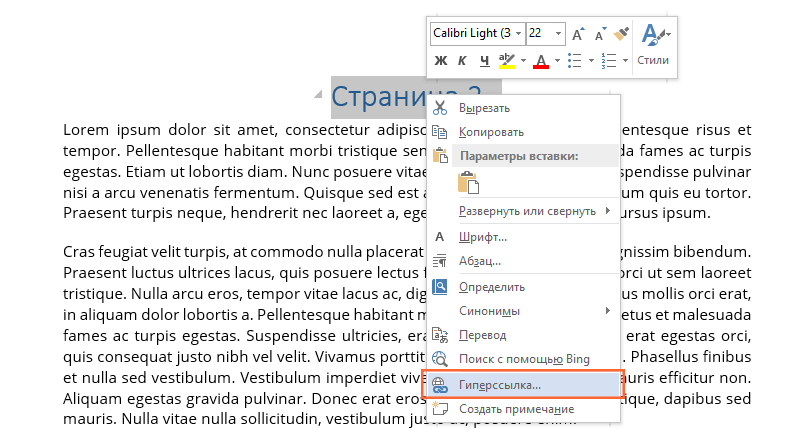Click the comment icon beside Создать примечание
The image size is (791, 442).
coord(440,408)
